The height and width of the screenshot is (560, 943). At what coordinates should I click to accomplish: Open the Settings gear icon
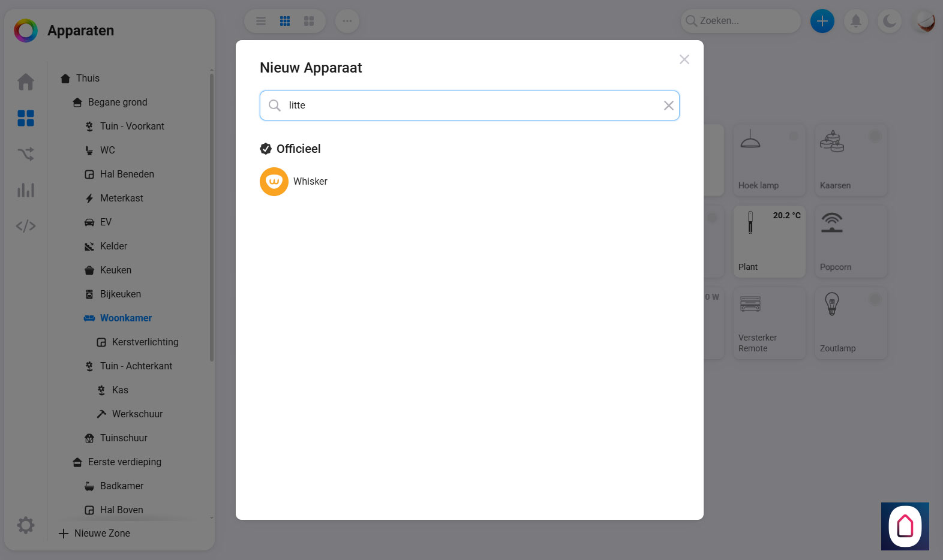point(26,525)
